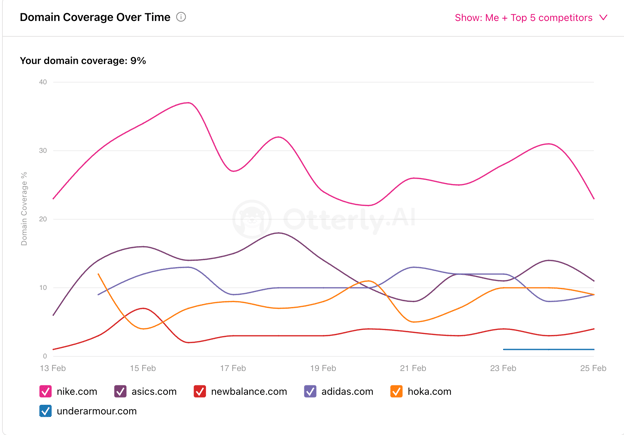Click the 17 Feb axis label
Screen dimensions: 624x435
pos(233,368)
